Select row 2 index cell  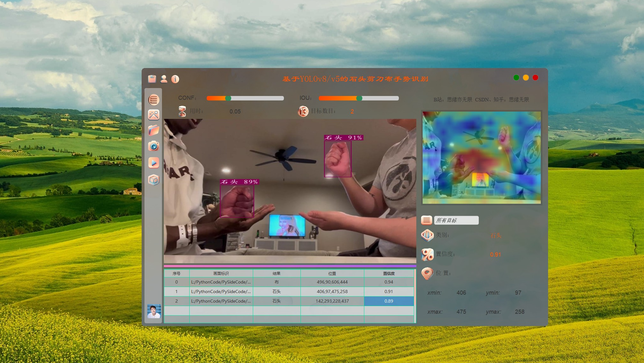click(x=177, y=301)
